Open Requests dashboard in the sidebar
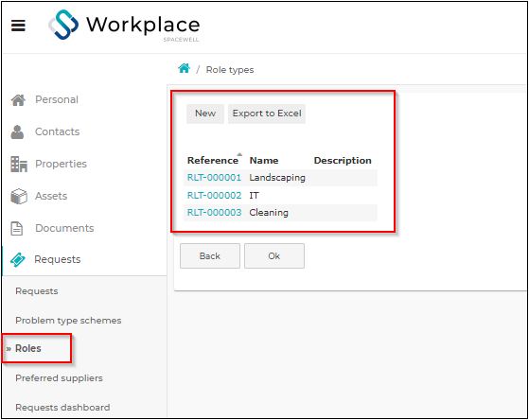This screenshot has width=529, height=420. pyautogui.click(x=62, y=408)
